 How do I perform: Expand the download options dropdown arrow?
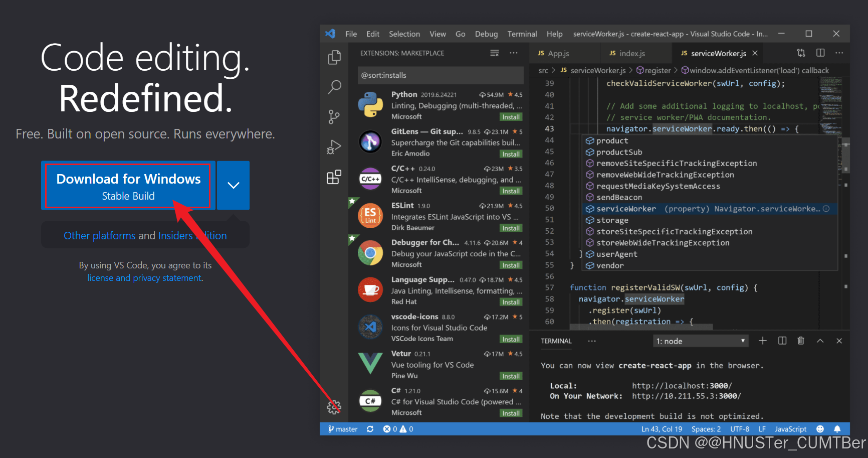(x=233, y=185)
